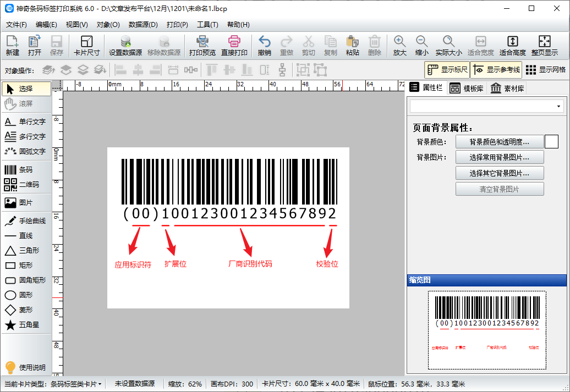Open the 数据源(D) menu

tap(143, 25)
